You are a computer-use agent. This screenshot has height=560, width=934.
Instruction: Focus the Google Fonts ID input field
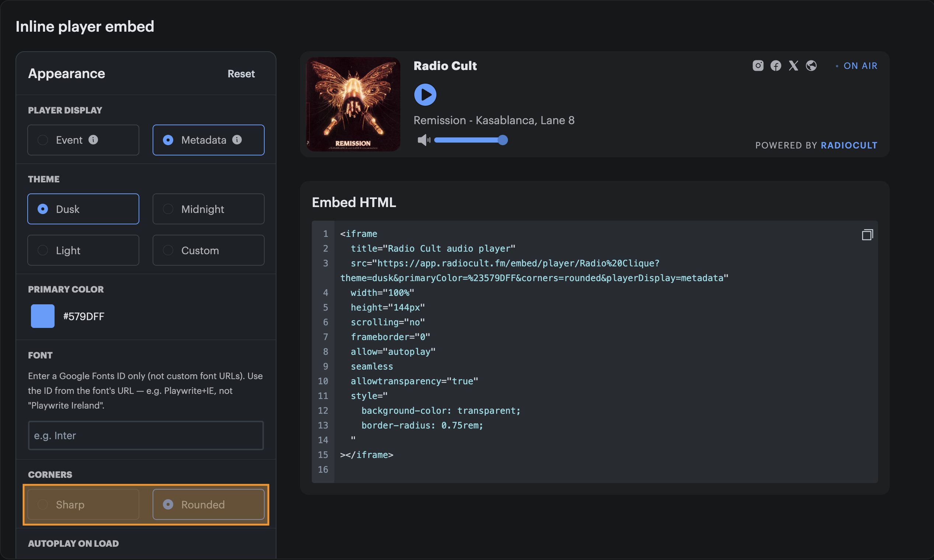tap(146, 435)
